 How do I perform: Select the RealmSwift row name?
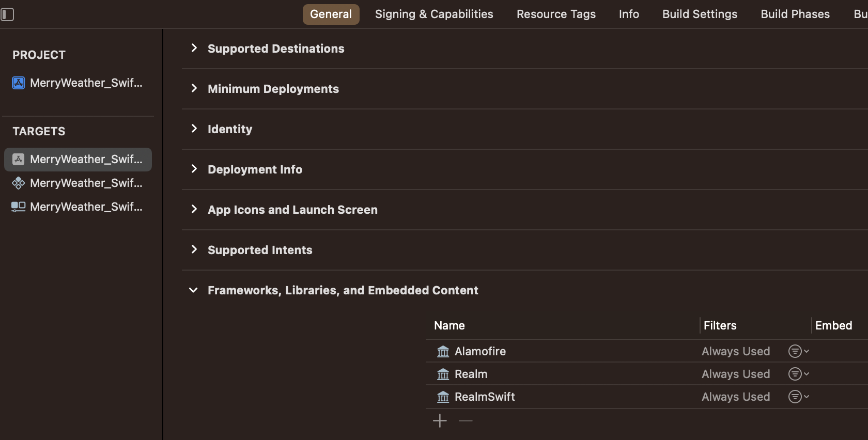pos(485,397)
